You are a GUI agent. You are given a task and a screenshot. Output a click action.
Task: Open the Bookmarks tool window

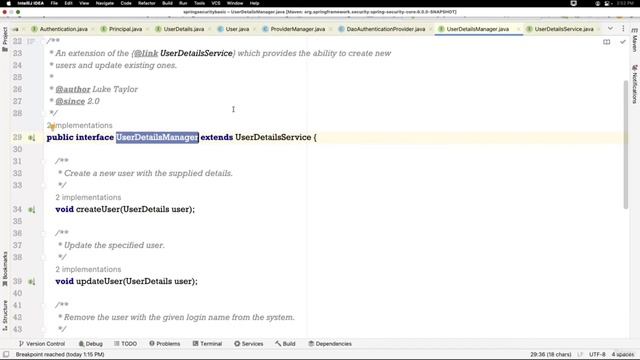click(5, 269)
